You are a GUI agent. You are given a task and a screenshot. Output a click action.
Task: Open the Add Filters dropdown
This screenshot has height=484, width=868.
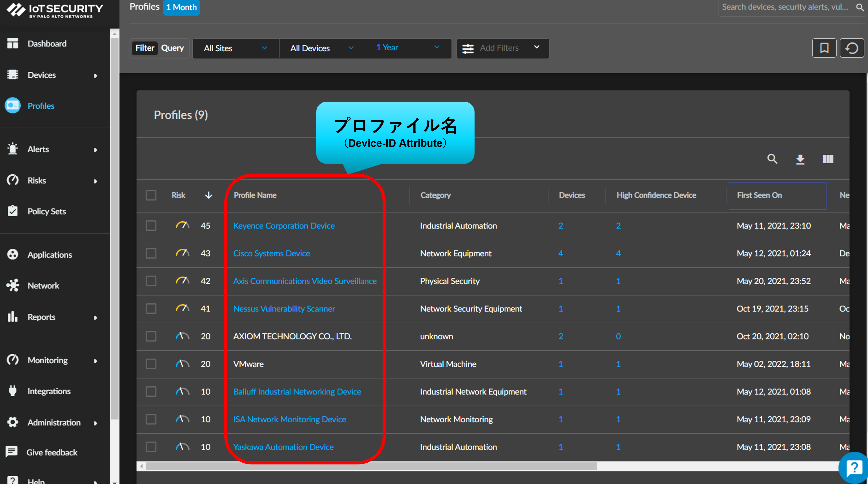pos(503,48)
